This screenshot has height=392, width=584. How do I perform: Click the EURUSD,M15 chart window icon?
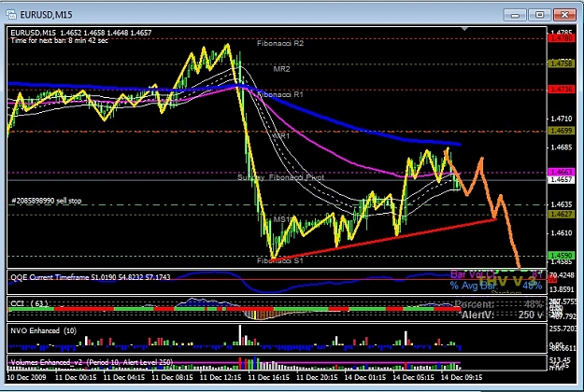click(11, 15)
